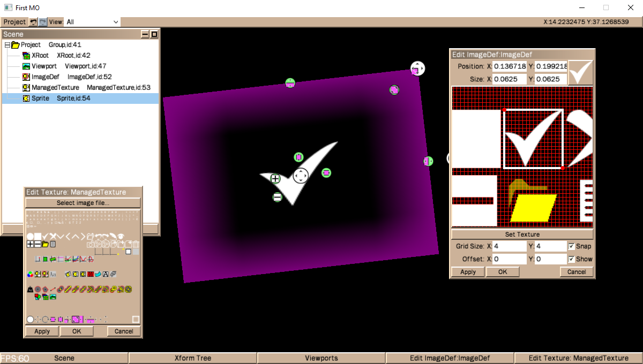The width and height of the screenshot is (643, 364).
Task: Click the Viewport node icon in Scene tree
Action: [x=26, y=66]
